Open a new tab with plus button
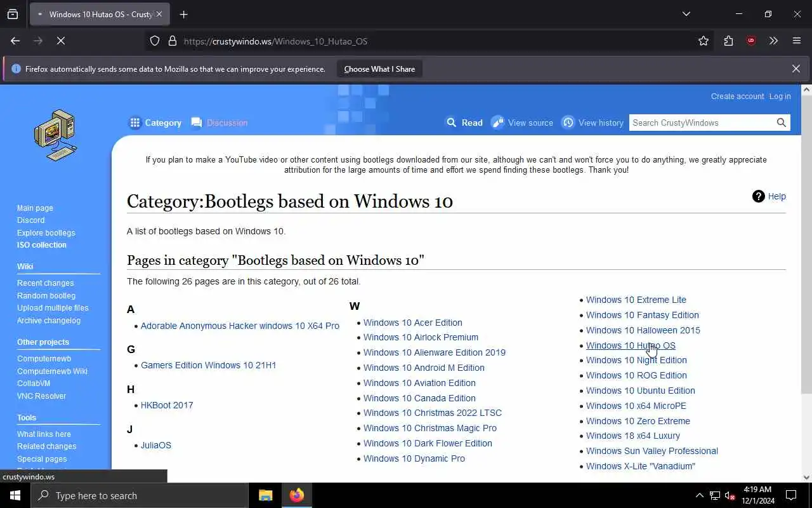 [x=183, y=14]
